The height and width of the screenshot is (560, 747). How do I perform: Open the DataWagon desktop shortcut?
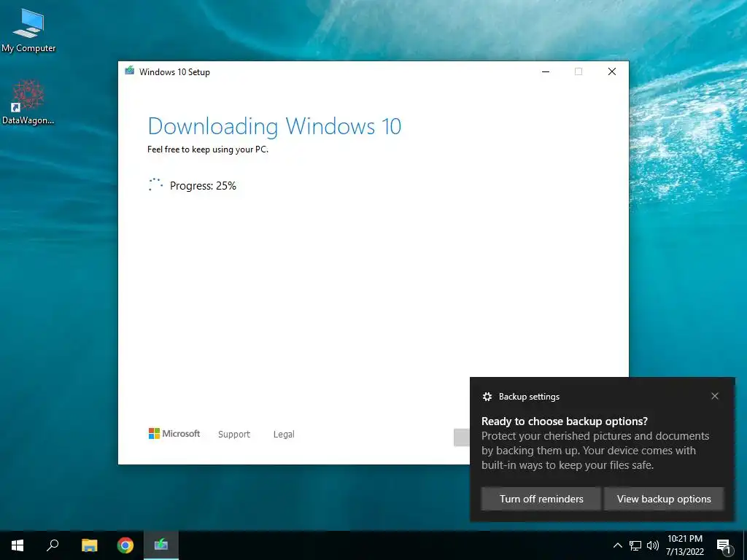[28, 102]
